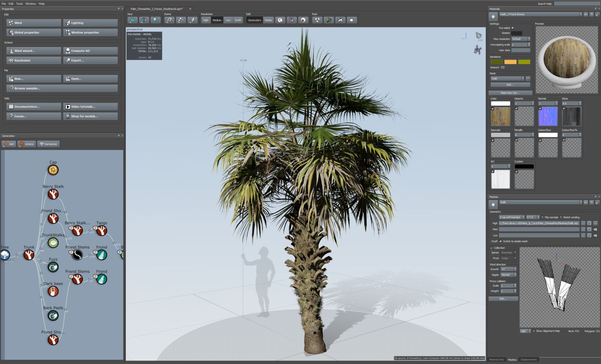
Task: Click the fan wind icon in Scene toolbar
Action: pos(181,20)
